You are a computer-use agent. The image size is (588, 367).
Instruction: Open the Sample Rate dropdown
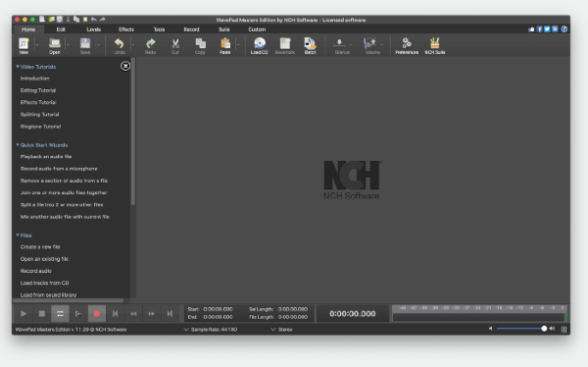[x=211, y=330]
